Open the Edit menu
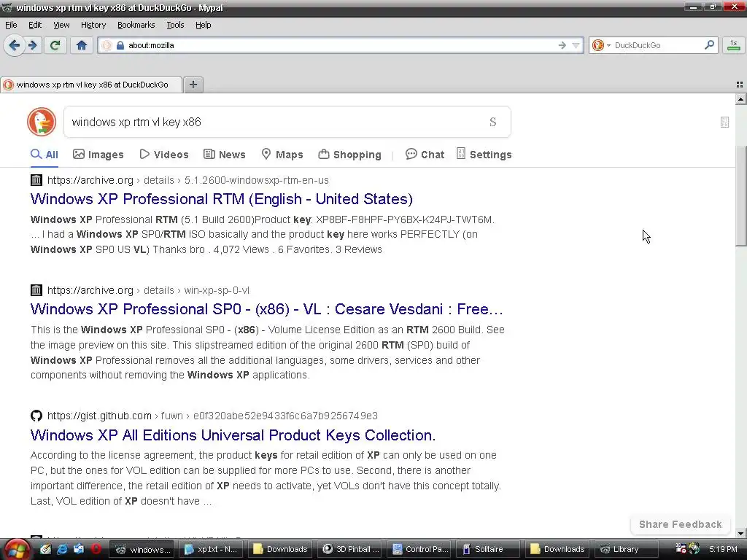747x560 pixels. click(x=35, y=25)
